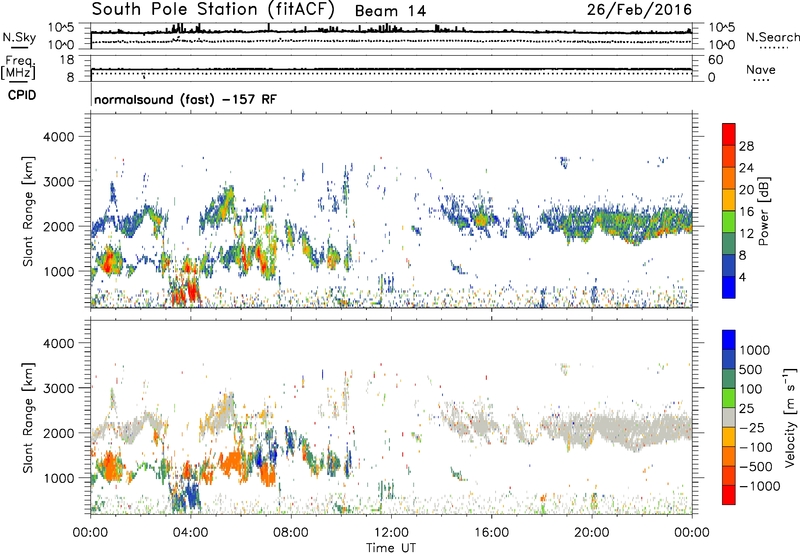Click the "16" tick on power color bar
The height and width of the screenshot is (554, 800).
(746, 212)
